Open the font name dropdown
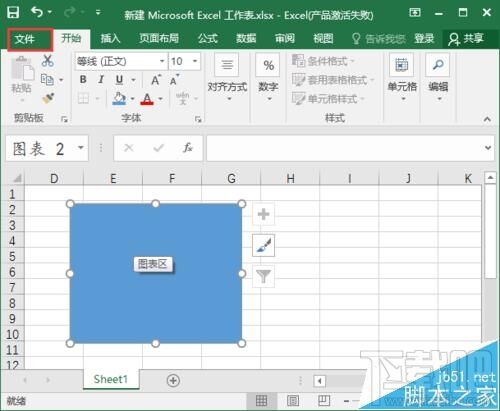Image resolution: width=500 pixels, height=411 pixels. click(162, 61)
